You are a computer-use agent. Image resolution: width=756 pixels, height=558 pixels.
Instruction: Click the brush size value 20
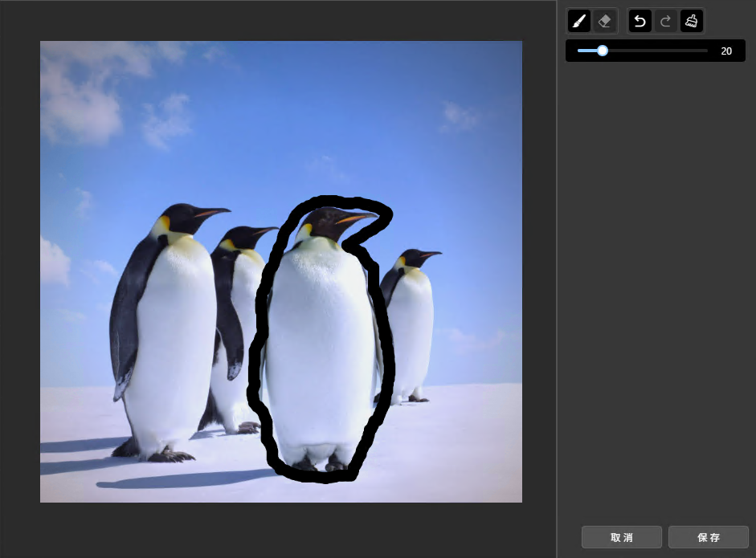(x=725, y=51)
